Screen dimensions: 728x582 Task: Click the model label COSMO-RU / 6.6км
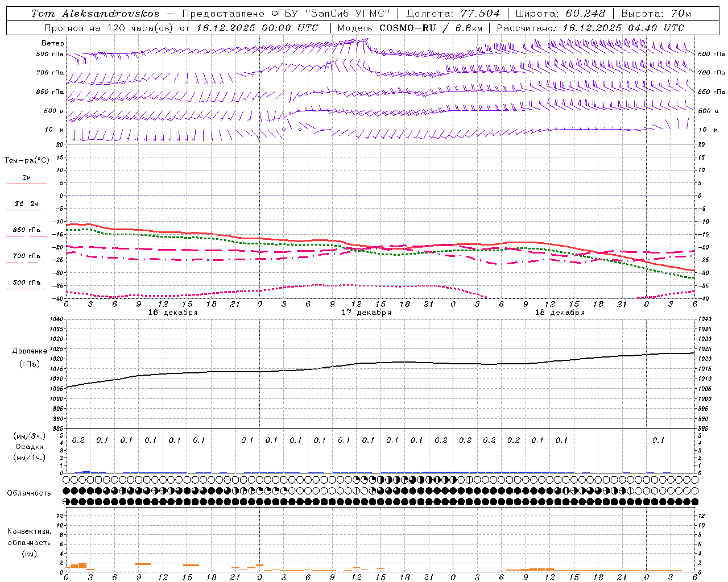(431, 28)
